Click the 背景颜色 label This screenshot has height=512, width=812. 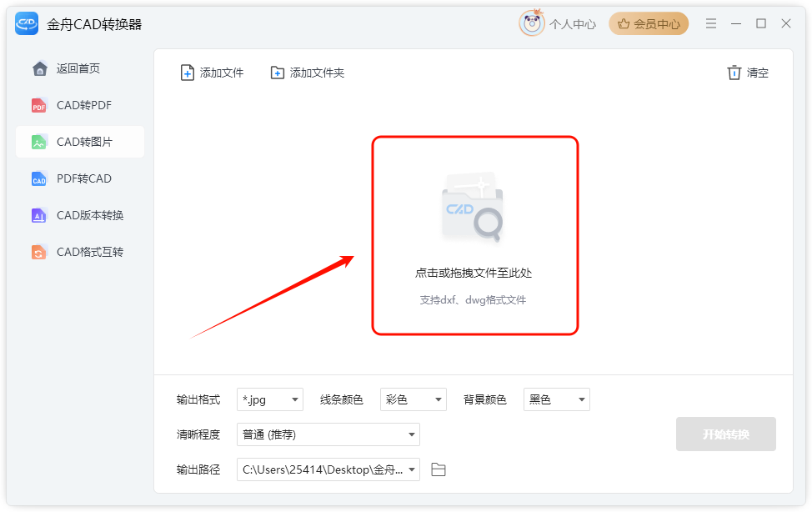click(x=485, y=399)
